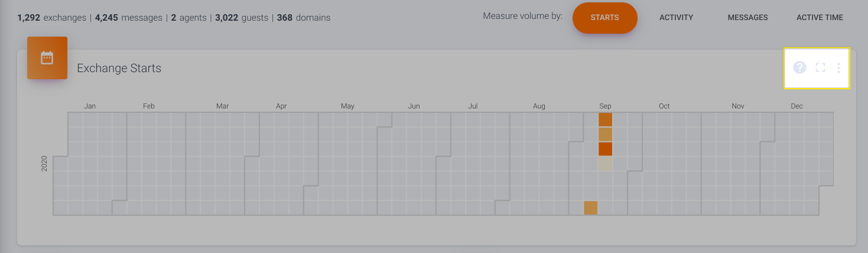
Task: Click the Jan month label
Action: tap(90, 106)
